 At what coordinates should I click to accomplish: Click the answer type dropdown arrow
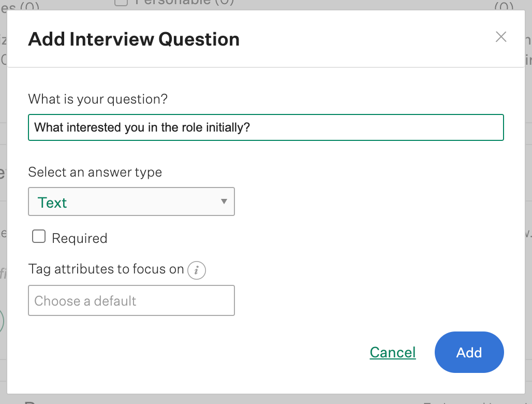pyautogui.click(x=224, y=201)
